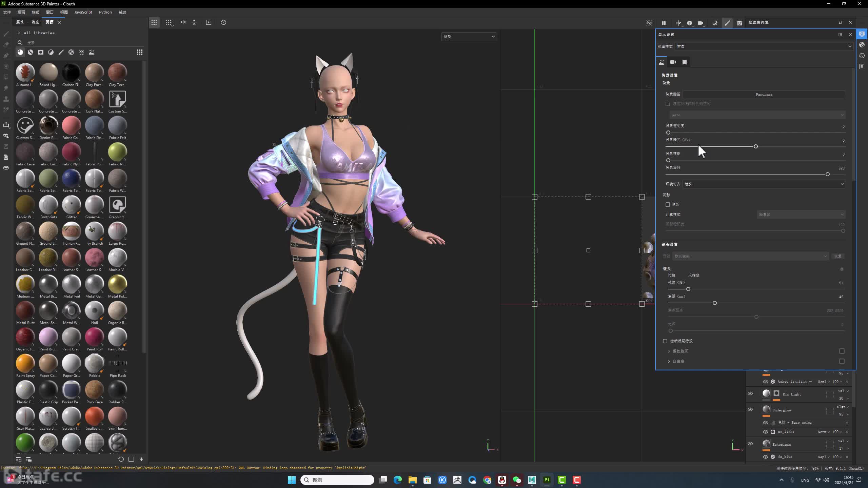Open the perspective cube view icon
This screenshot has width=868, height=488.
tap(690, 23)
